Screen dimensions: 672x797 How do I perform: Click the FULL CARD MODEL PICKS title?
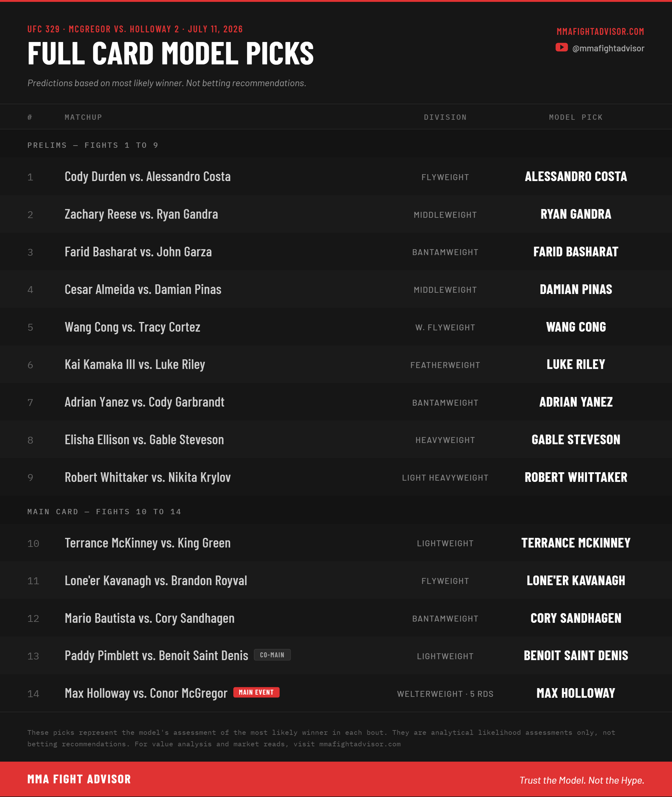pyautogui.click(x=170, y=53)
